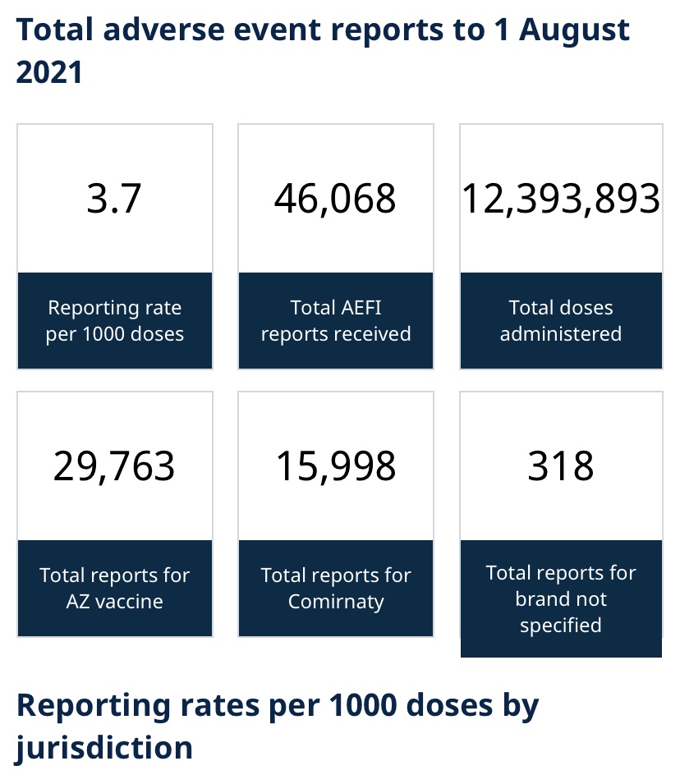Click the 3.7 reporting rate value

114,199
